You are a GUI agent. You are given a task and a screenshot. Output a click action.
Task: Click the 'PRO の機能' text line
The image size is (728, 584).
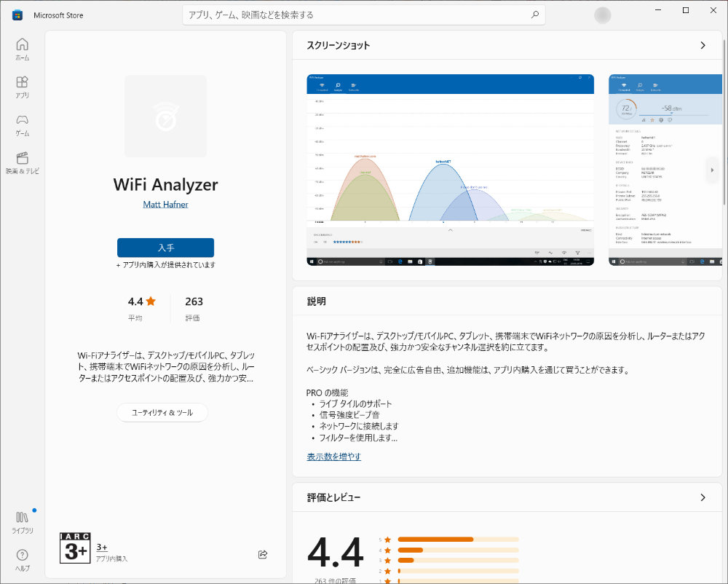(328, 392)
